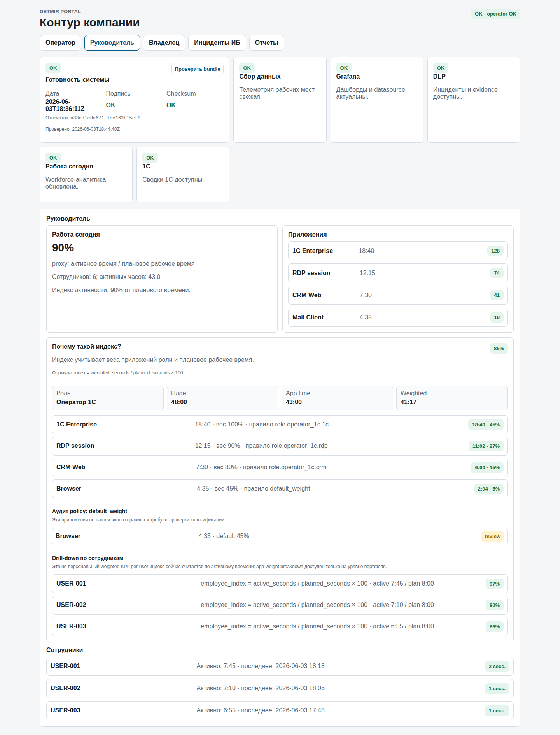Click the Проверить bundle button
Image resolution: width=560 pixels, height=735 pixels.
198,69
